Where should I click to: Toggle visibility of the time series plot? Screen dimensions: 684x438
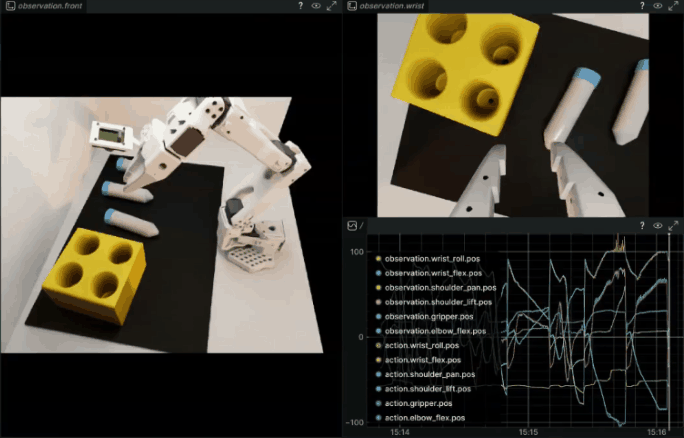coord(658,226)
